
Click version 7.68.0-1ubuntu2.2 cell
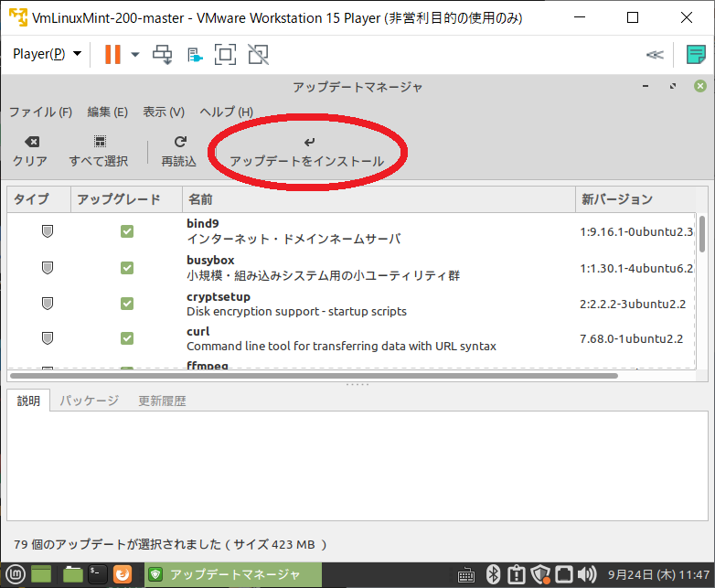(x=632, y=339)
